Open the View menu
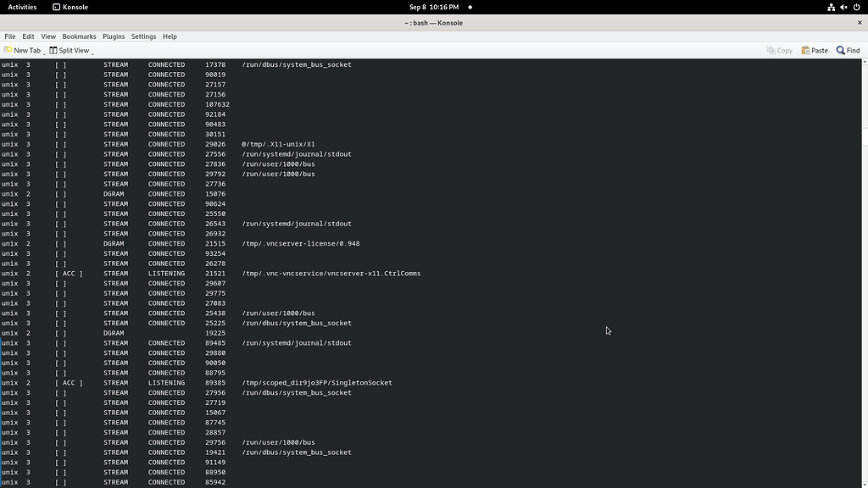This screenshot has width=868, height=488. [48, 36]
